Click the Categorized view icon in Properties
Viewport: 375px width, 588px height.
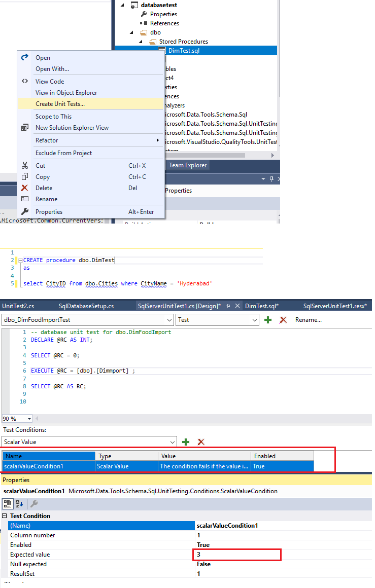[8, 504]
